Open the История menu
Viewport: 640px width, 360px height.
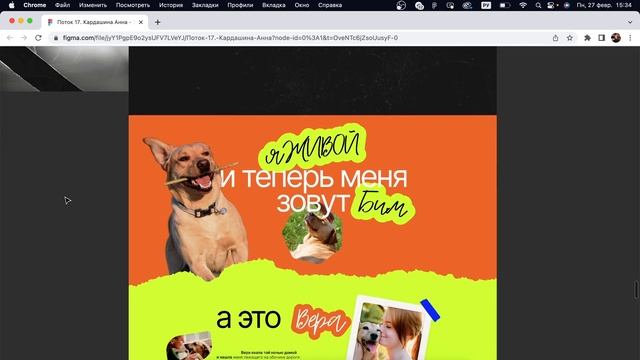pyautogui.click(x=171, y=5)
